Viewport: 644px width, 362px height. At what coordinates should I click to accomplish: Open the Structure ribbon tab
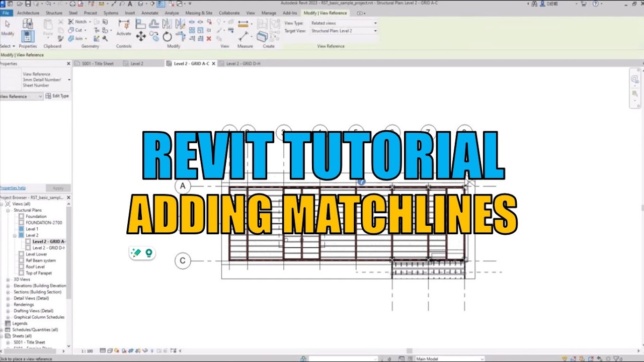point(54,13)
